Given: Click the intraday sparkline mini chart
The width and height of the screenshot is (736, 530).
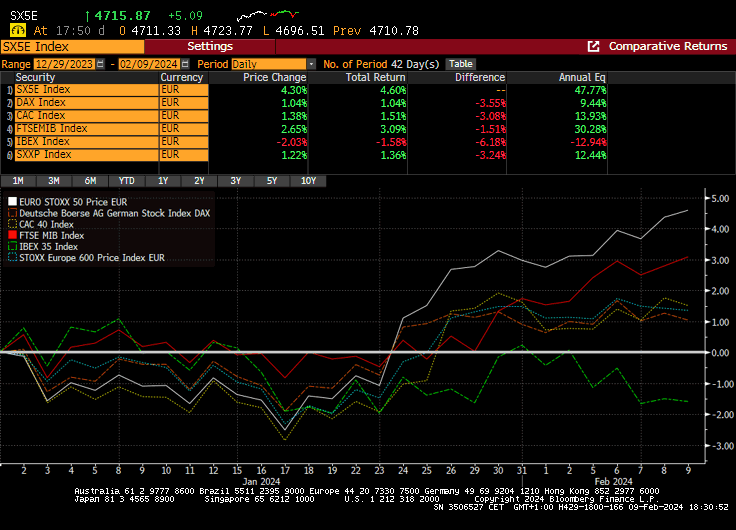Looking at the screenshot, I should [268, 15].
